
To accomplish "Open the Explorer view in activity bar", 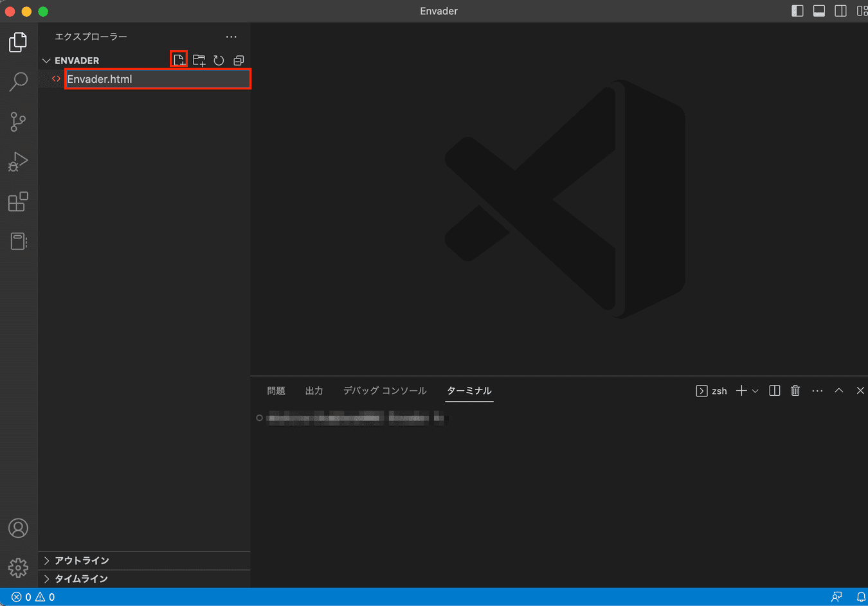I will (x=18, y=42).
